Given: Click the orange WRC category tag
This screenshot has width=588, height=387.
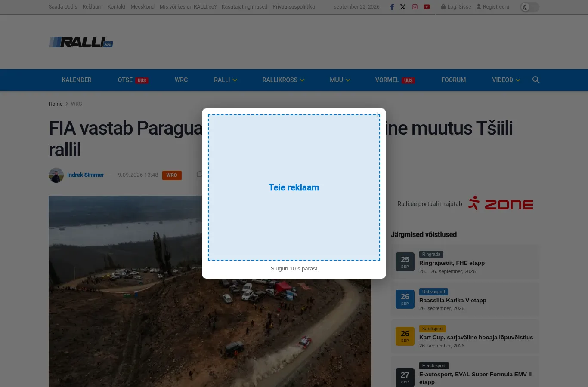Looking at the screenshot, I should point(172,175).
